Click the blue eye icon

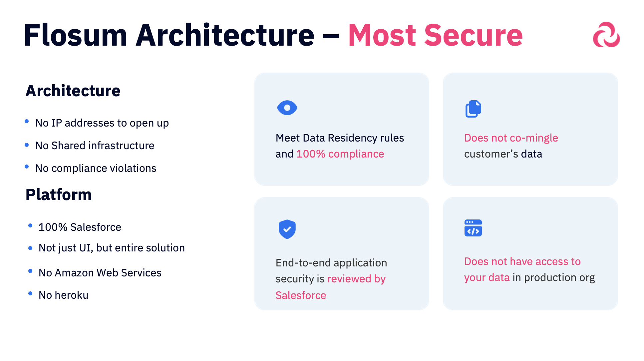(287, 108)
